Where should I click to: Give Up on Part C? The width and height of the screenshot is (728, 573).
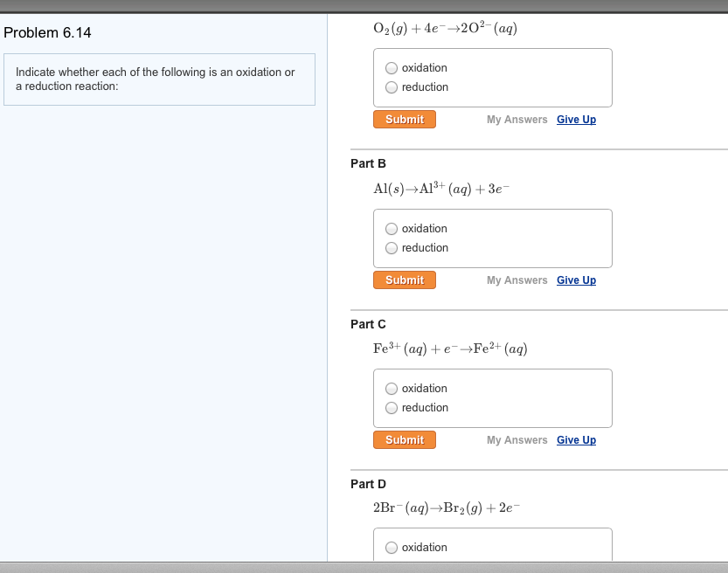click(576, 439)
